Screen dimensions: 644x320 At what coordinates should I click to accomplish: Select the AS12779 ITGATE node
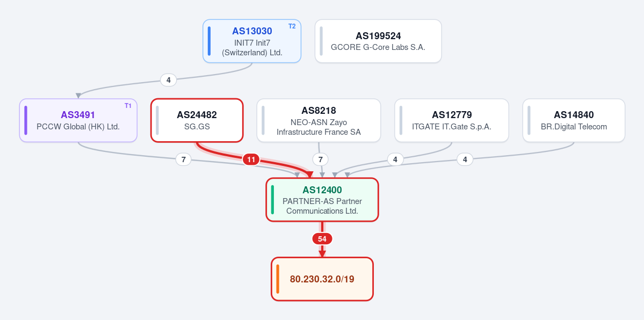coord(452,120)
